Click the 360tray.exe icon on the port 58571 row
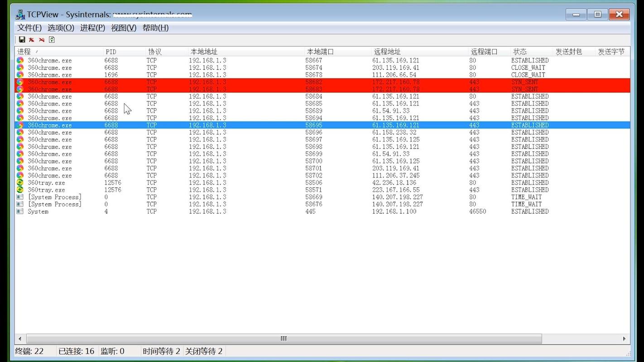The height and width of the screenshot is (362, 644). pos(20,190)
